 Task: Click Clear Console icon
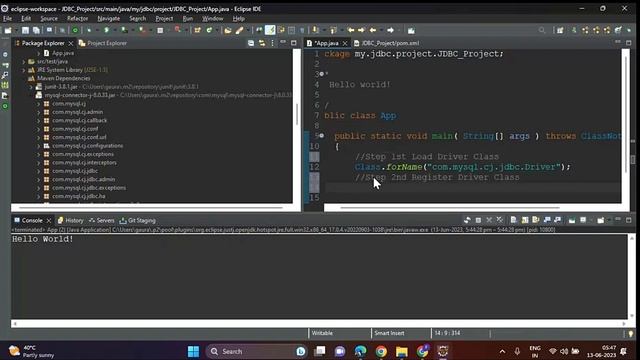tap(513, 220)
